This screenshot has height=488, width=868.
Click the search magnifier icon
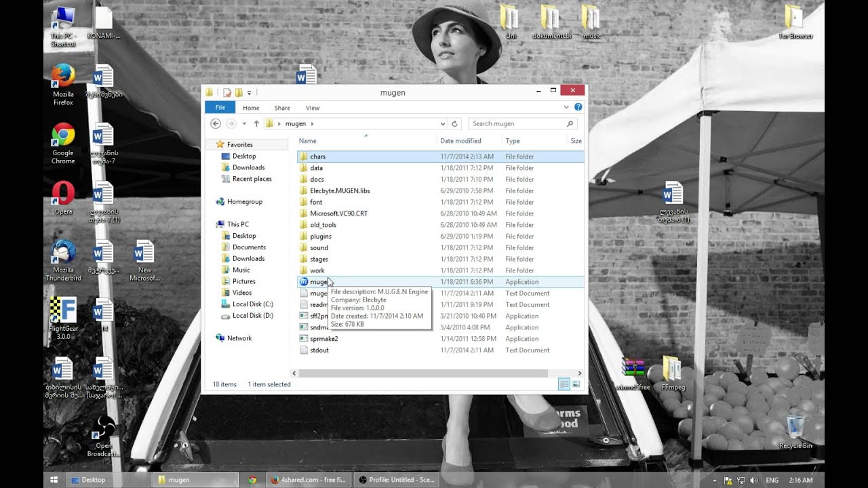570,124
